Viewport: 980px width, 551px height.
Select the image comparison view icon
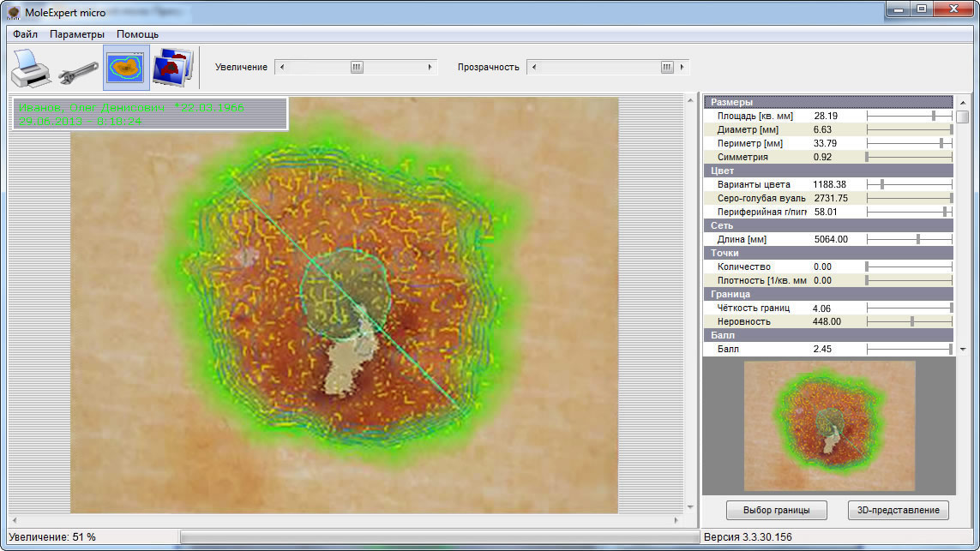173,68
